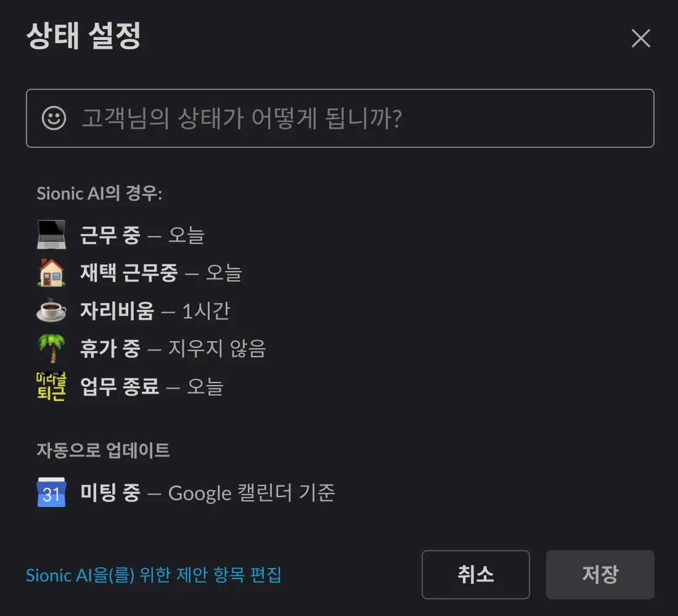
Task: Click the Google Calendar 31 icon
Action: pyautogui.click(x=51, y=493)
